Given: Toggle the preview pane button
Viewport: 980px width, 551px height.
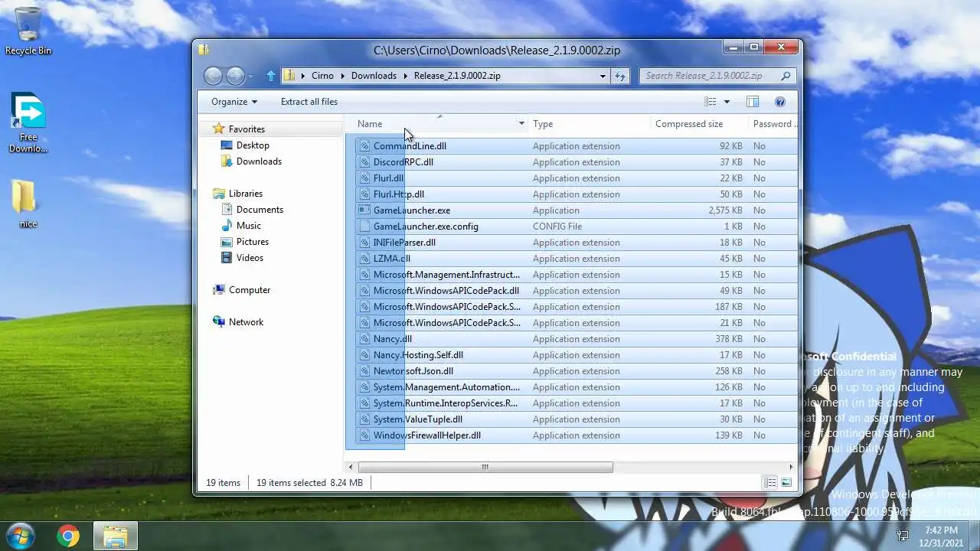Looking at the screenshot, I should click(x=753, y=102).
